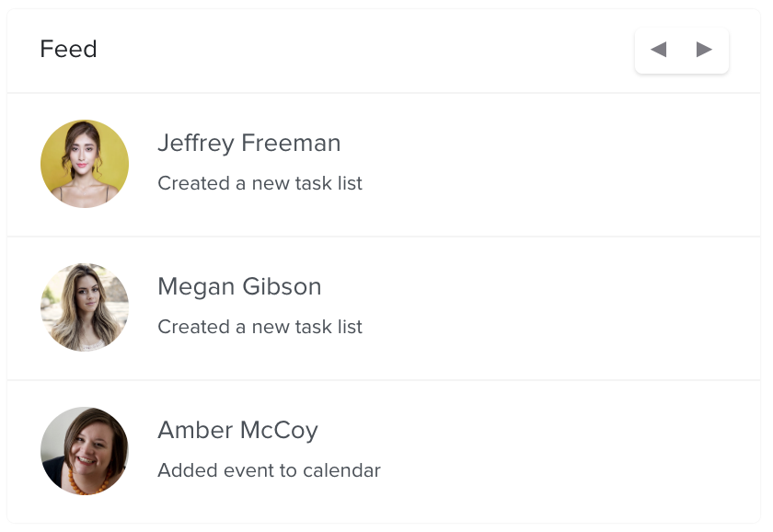Click empty header space beside Feed title
This screenshot has height=532, width=773.
(364, 50)
